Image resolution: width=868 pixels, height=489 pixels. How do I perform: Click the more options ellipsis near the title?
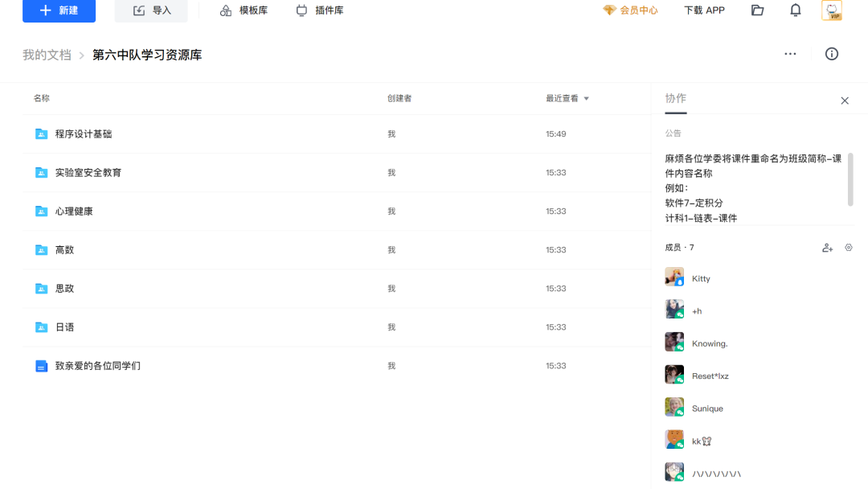pyautogui.click(x=790, y=54)
